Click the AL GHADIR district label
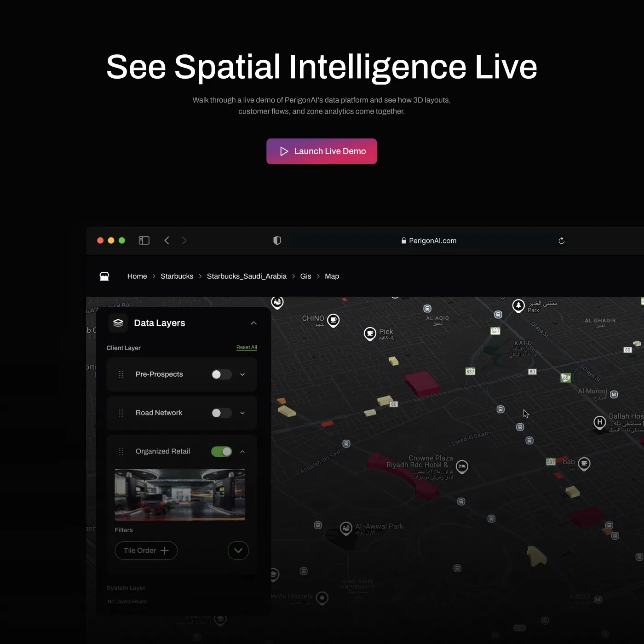 coord(600,321)
